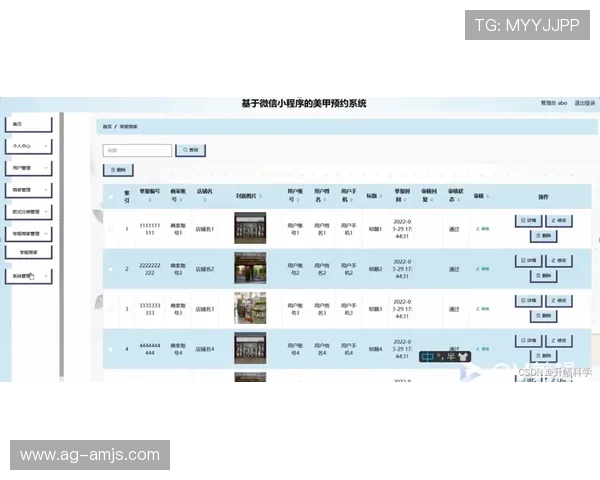Click the IME punctuation mode icon

click(440, 357)
